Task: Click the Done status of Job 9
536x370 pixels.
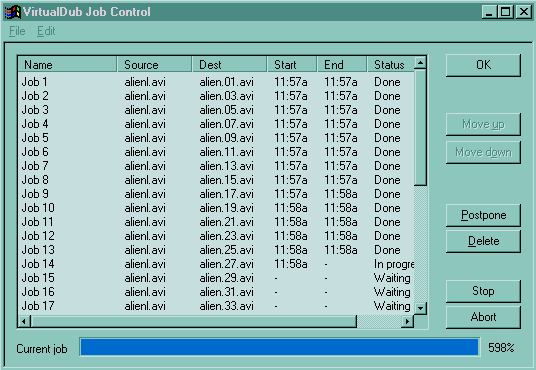Action: point(387,194)
